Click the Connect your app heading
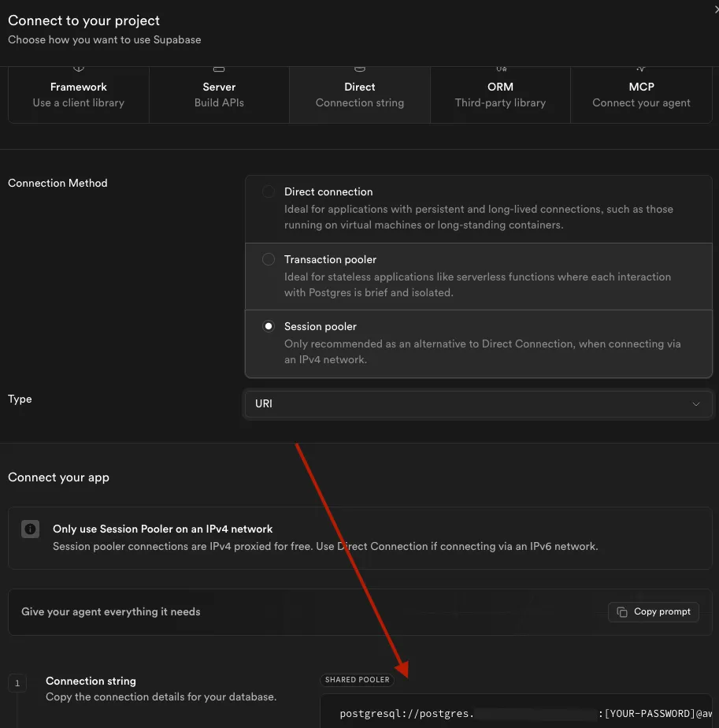Viewport: 719px width, 728px height. [x=58, y=477]
